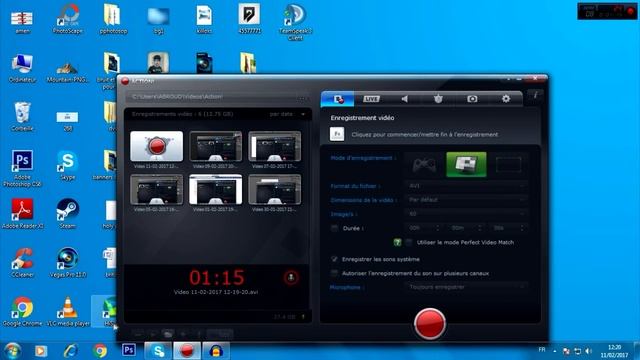Open the Skype desktop shortcut
Viewport: 640px width, 360px height.
(67, 165)
